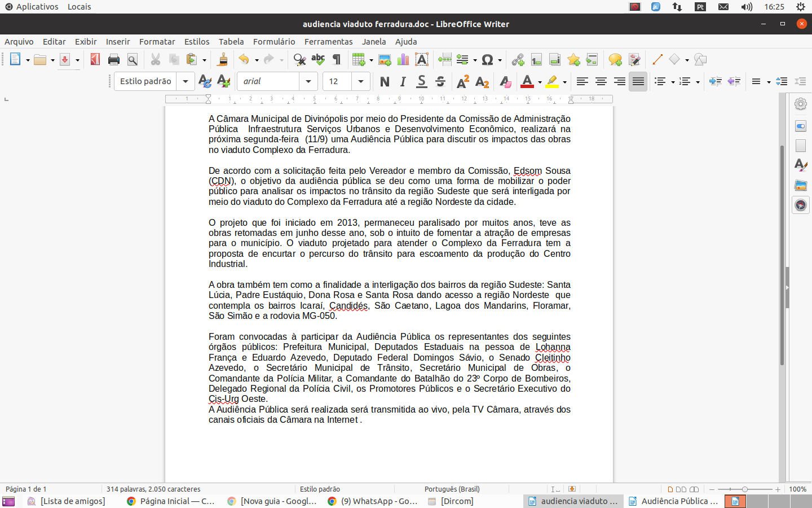Open the font name dropdown list
The image size is (812, 508).
tap(308, 81)
